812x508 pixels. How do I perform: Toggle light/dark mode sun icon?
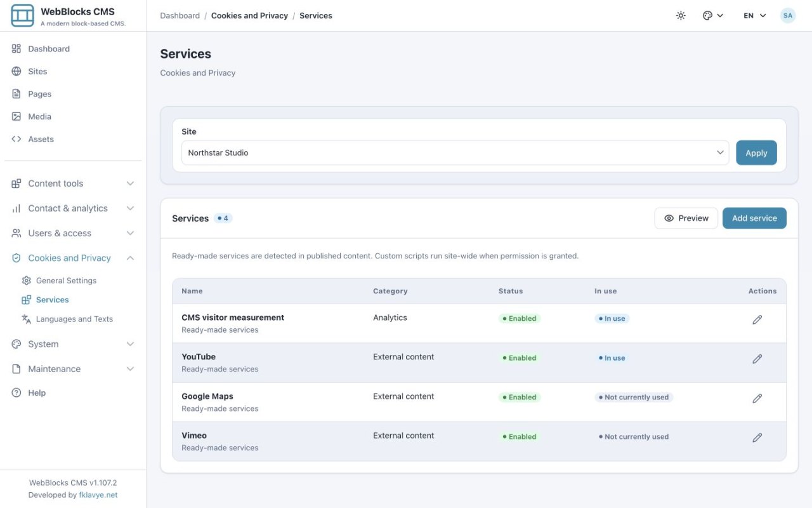click(x=681, y=15)
